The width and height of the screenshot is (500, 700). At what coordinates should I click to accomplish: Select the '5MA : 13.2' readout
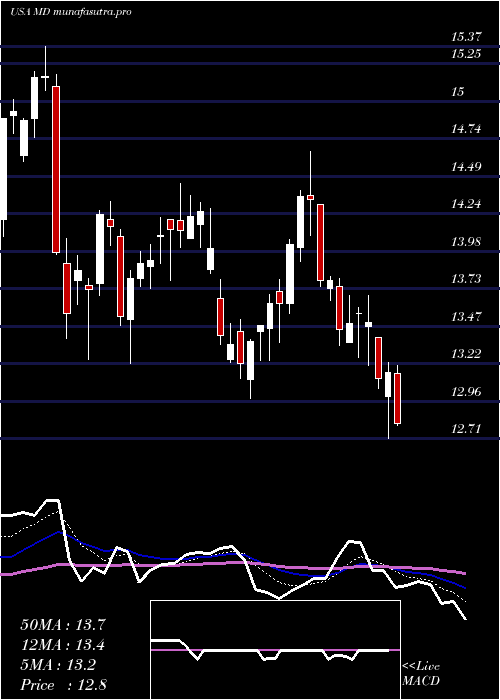pyautogui.click(x=58, y=665)
